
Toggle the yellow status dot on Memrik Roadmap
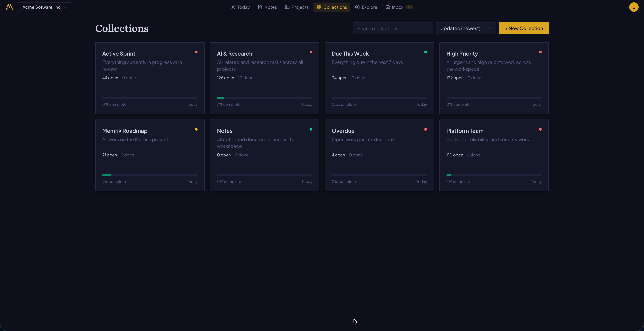(x=197, y=129)
